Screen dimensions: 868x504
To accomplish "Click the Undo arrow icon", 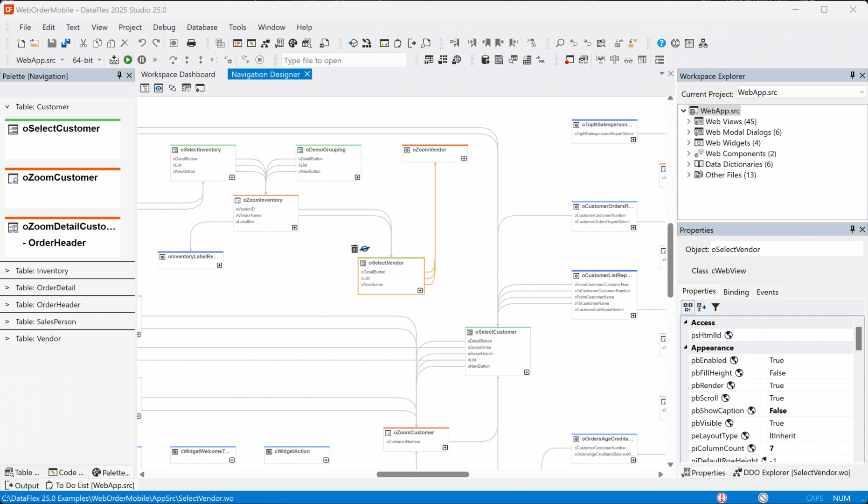I will click(x=142, y=43).
